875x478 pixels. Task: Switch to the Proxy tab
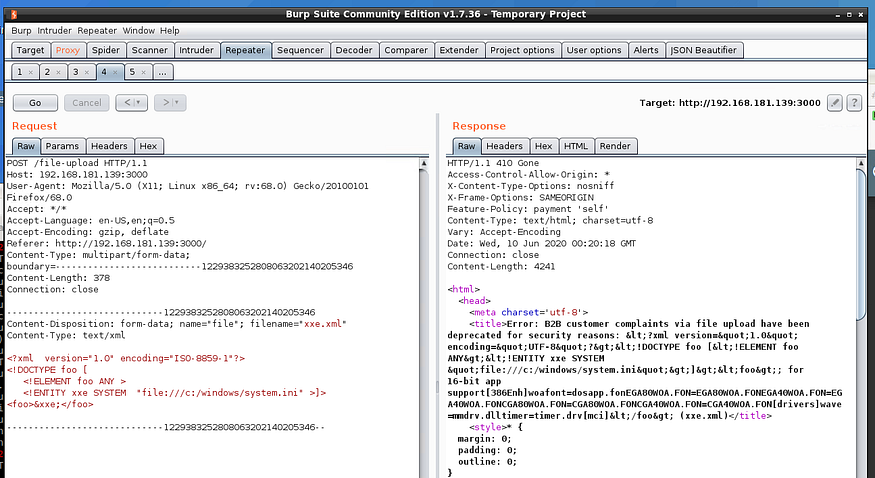(68, 50)
